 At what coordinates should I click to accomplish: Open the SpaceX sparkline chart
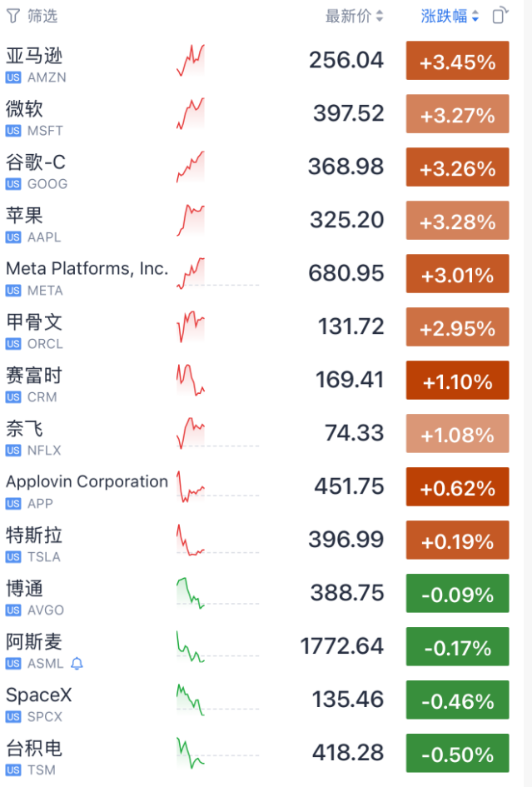[191, 700]
